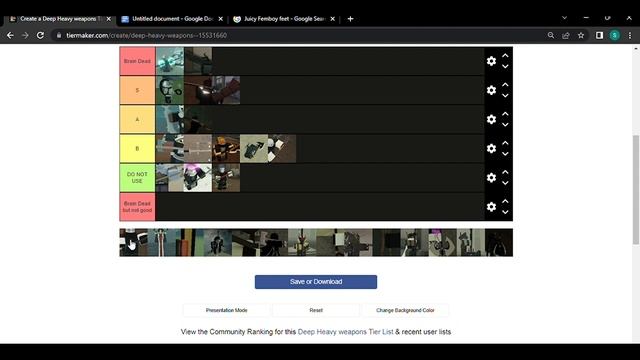View site lock information

coord(59,36)
